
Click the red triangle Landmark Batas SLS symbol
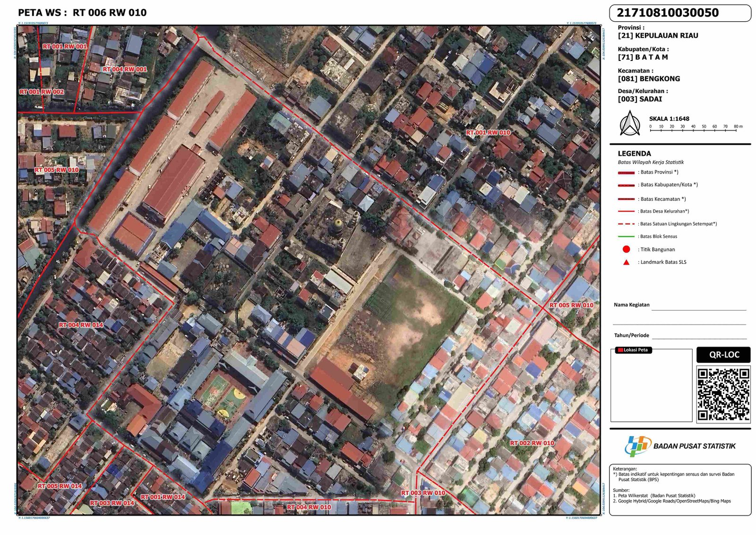[x=626, y=262]
